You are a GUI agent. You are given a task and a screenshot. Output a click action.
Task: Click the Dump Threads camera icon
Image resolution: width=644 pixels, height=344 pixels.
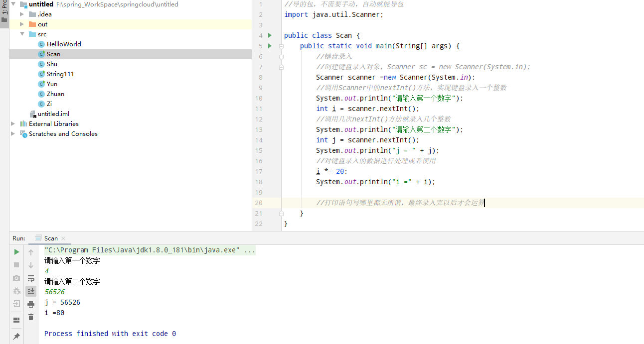[16, 278]
